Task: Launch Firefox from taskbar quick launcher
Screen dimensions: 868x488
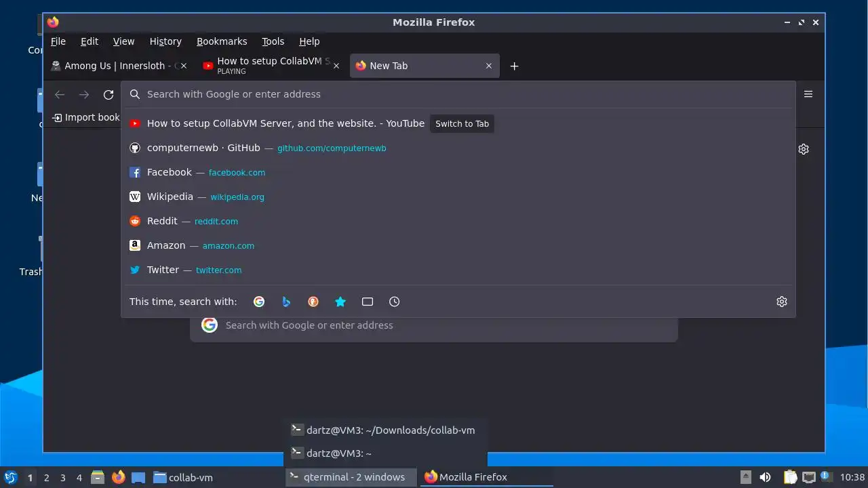Action: pyautogui.click(x=119, y=477)
